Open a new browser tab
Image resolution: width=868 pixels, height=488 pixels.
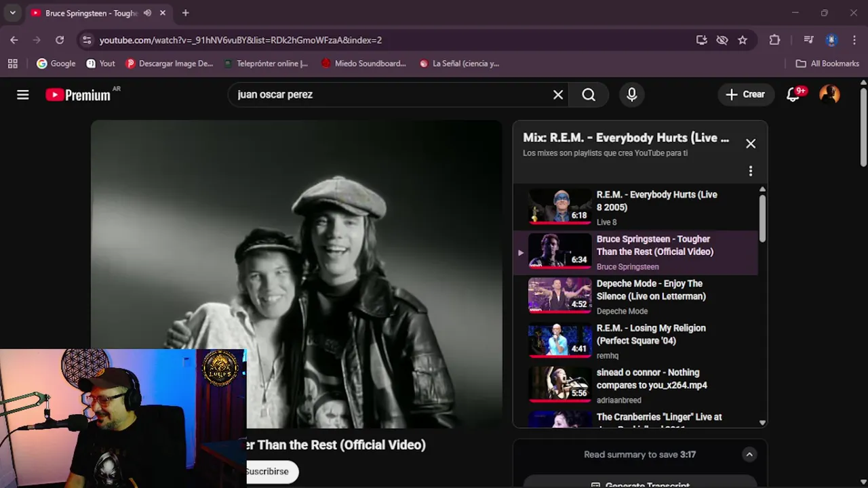185,13
